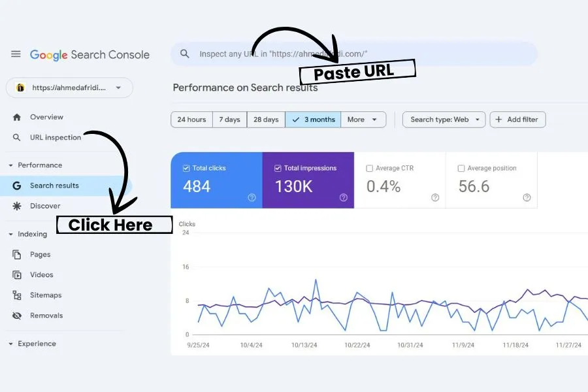Open the Search type: Web dropdown
The width and height of the screenshot is (588, 392).
point(444,120)
